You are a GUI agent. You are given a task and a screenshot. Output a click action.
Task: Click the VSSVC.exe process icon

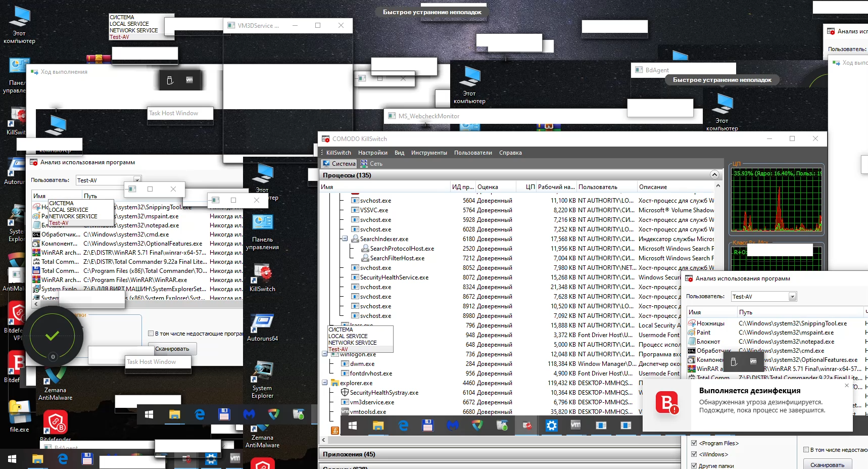[355, 210]
